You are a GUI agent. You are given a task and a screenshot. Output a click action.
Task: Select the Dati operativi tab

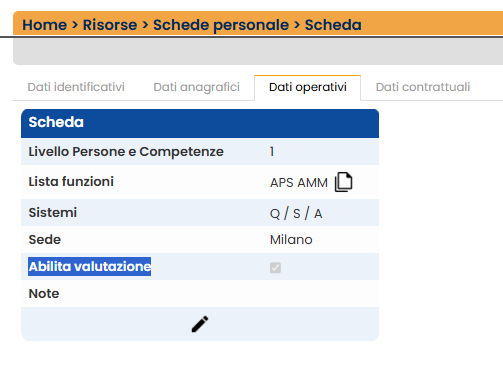[308, 87]
